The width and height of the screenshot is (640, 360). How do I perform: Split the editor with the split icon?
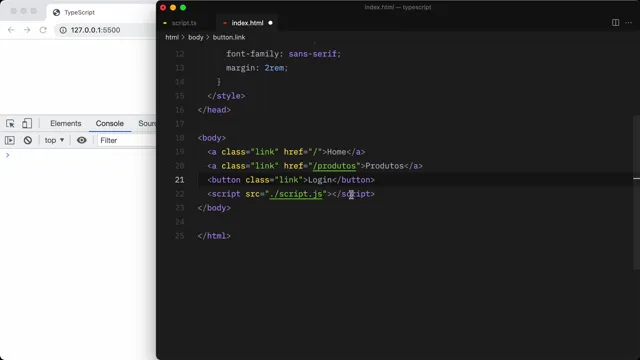click(616, 22)
